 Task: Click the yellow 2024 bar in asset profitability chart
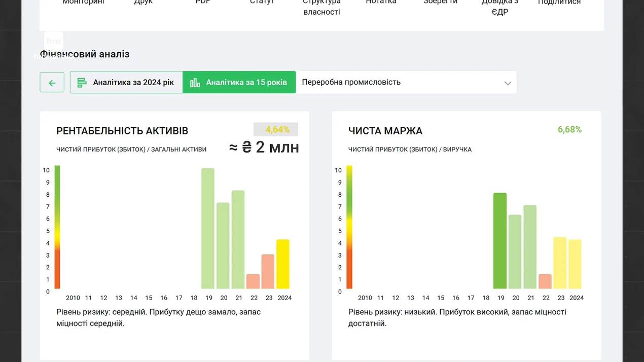282,264
